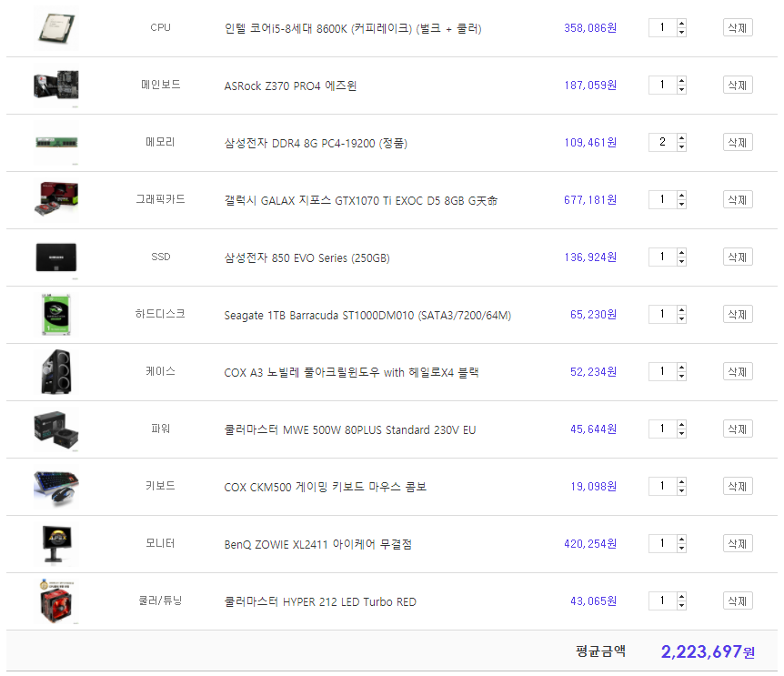Open the Seagate 1TB Barracuda ST1000DM010 link
Screen dimensions: 784x676
coord(367,316)
